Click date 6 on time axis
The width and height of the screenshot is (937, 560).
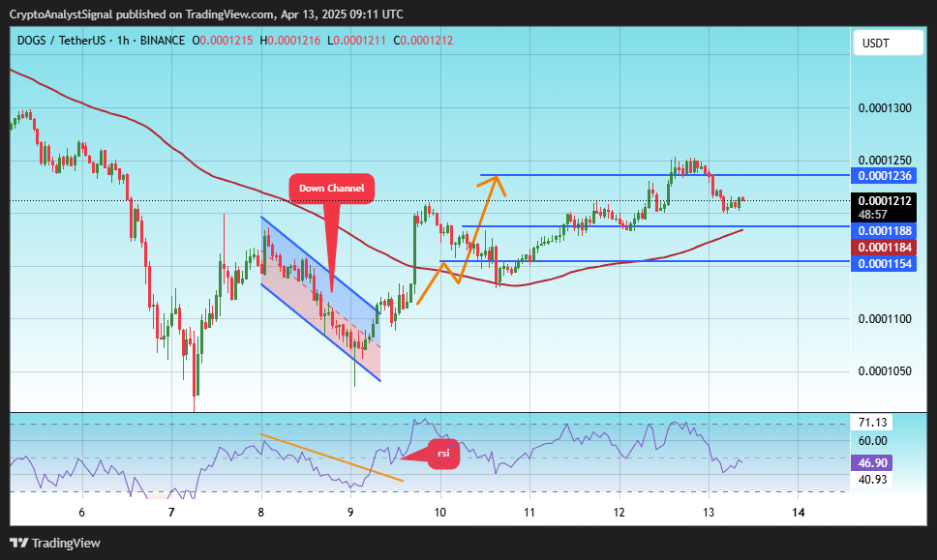coord(82,513)
